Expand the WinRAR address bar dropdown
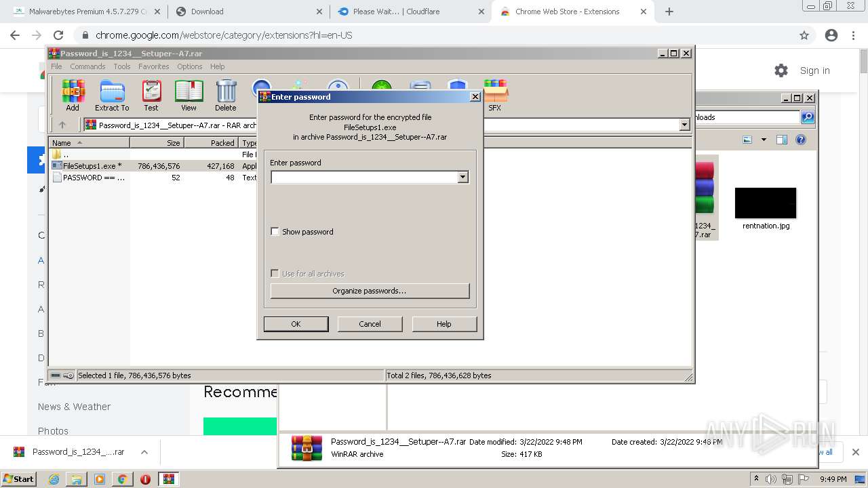 coord(684,125)
